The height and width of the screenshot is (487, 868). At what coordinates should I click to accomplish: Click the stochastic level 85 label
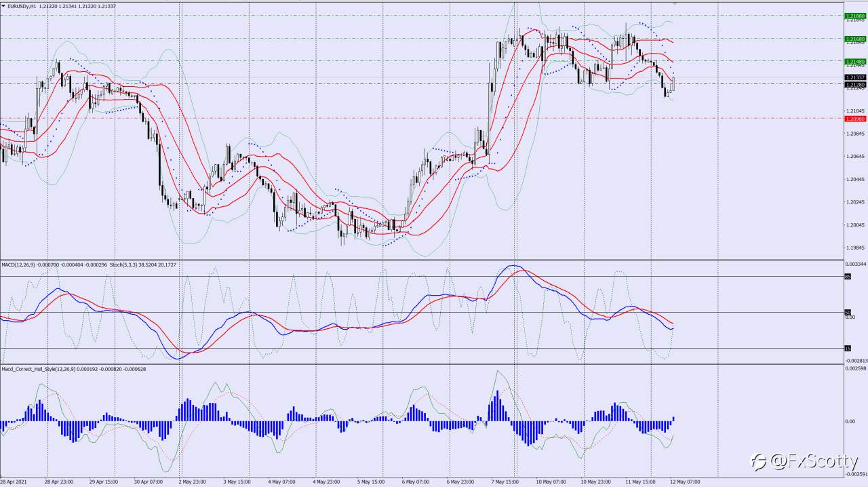(x=848, y=276)
